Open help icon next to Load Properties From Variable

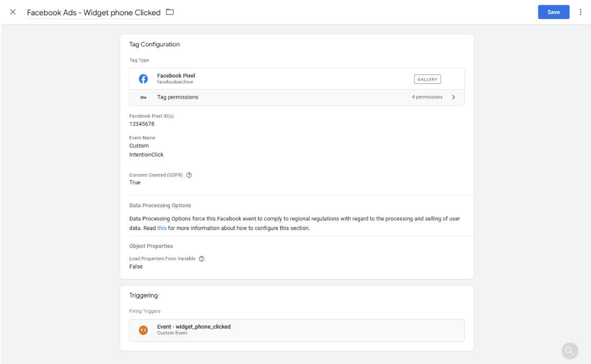(202, 258)
